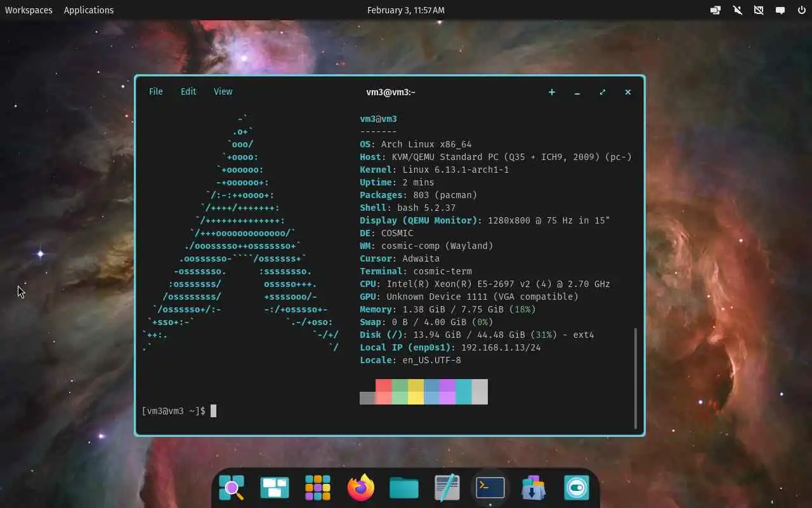Image resolution: width=812 pixels, height=508 pixels.
Task: Open the Workspaces overview icon in the dock
Action: (275, 488)
